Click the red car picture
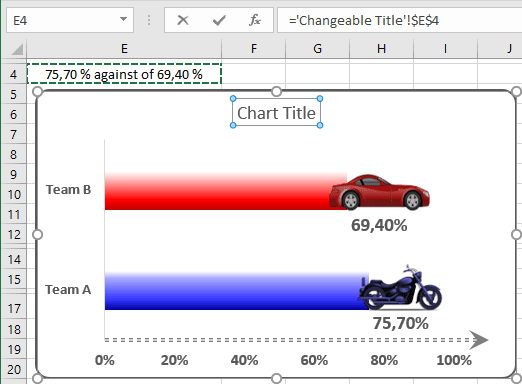This screenshot has height=384, width=522. tap(379, 192)
